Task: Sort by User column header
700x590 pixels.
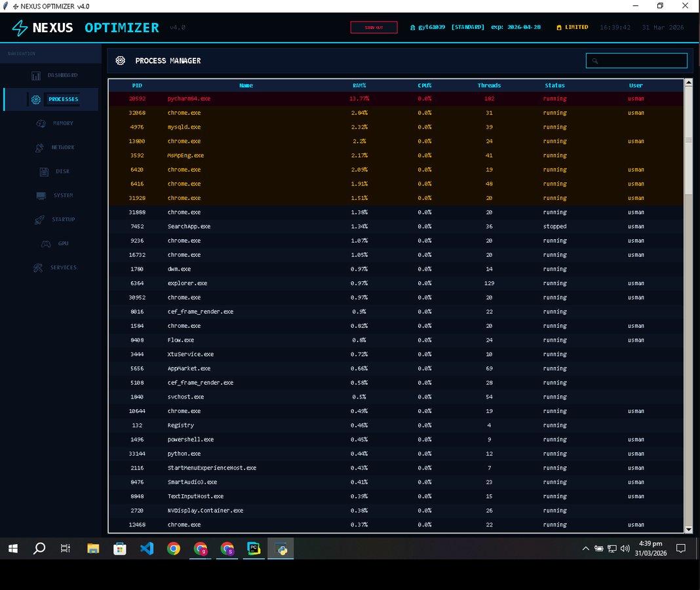Action: pyautogui.click(x=636, y=85)
